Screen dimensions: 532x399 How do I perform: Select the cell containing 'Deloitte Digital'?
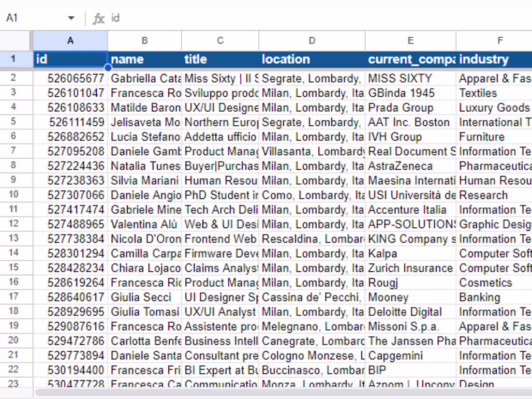(x=410, y=311)
